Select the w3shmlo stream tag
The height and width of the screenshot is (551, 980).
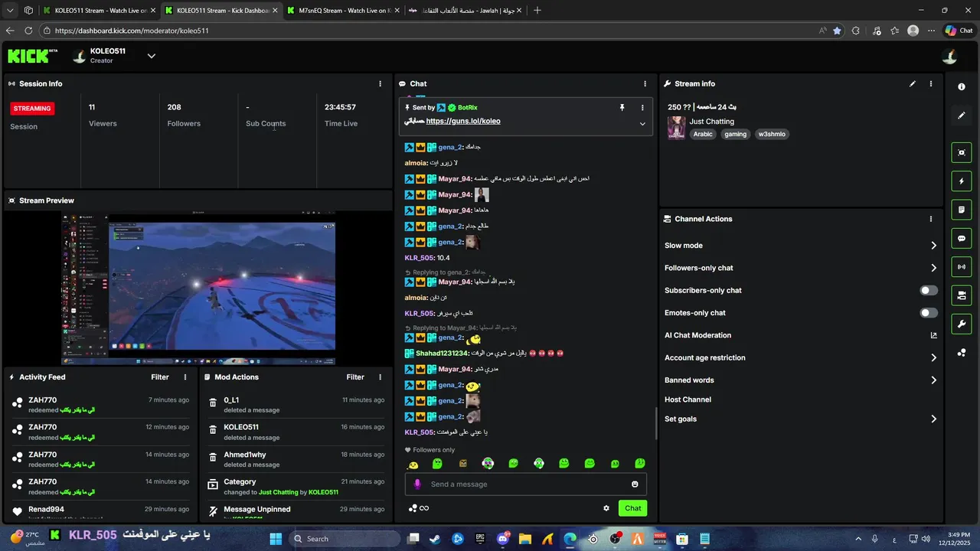[x=772, y=134]
